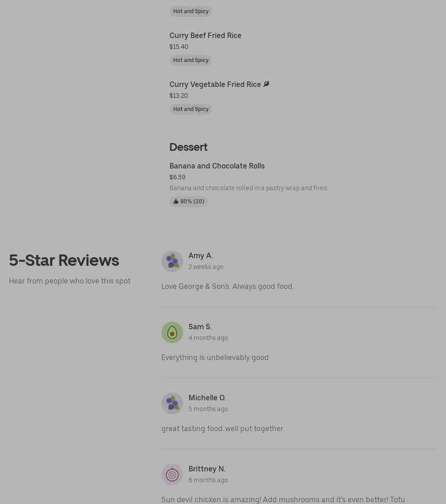The image size is (446, 504).
Task: Click the vegetarian leaf icon
Action: [x=266, y=84]
